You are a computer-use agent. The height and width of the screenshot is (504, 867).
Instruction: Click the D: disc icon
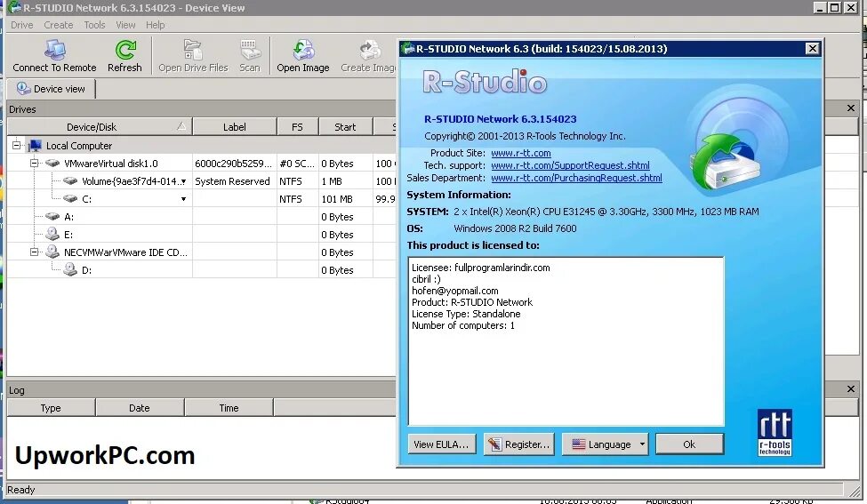tap(70, 269)
